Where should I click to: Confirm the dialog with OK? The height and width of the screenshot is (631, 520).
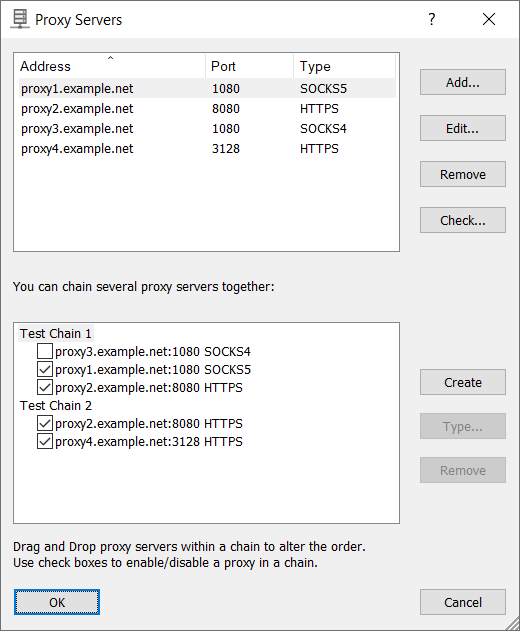tap(57, 602)
